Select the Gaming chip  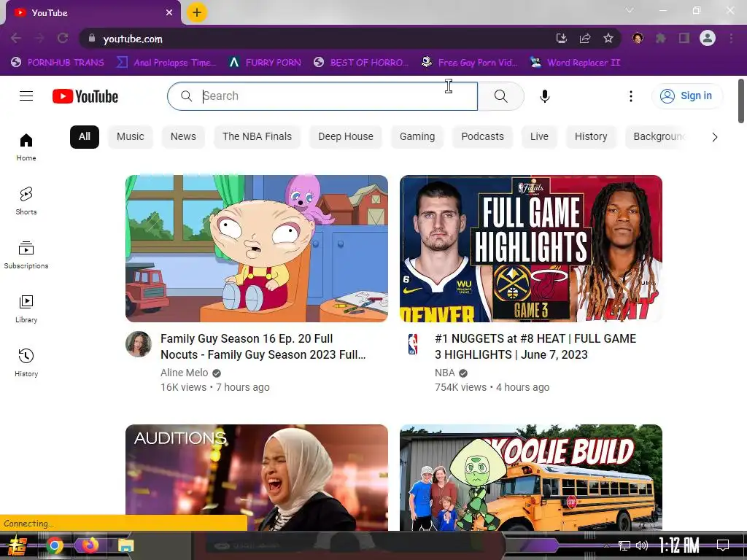[417, 136]
